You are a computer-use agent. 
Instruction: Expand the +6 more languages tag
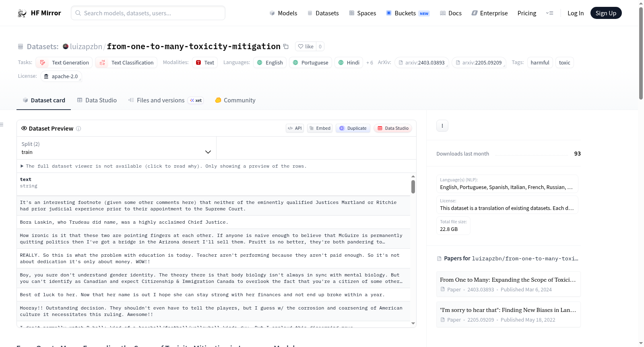tap(369, 62)
